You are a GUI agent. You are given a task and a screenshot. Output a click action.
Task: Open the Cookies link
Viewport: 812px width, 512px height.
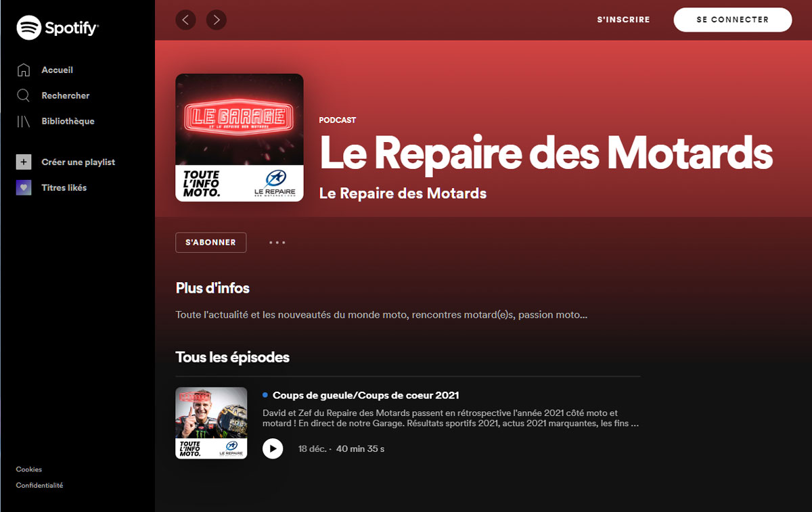pos(29,469)
